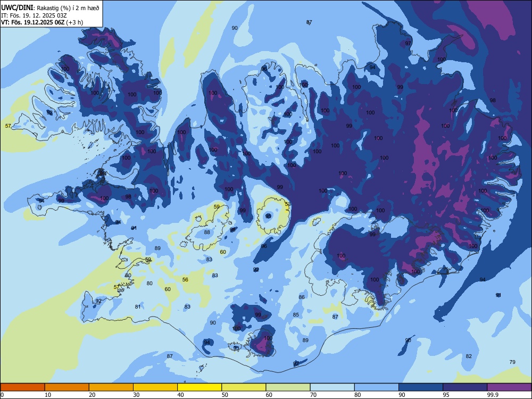The width and height of the screenshot is (532, 399).
Task: Click the dark orange 0–10 legend swatch
Action: point(22,387)
